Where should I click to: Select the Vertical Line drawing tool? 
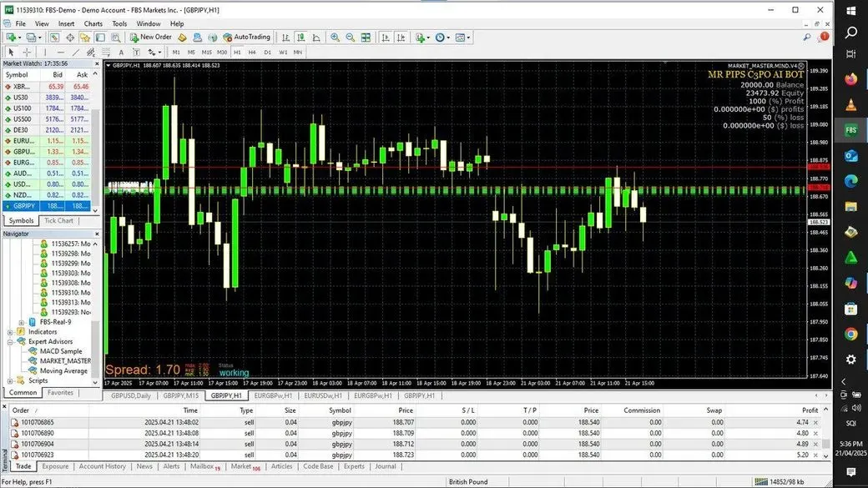[45, 52]
